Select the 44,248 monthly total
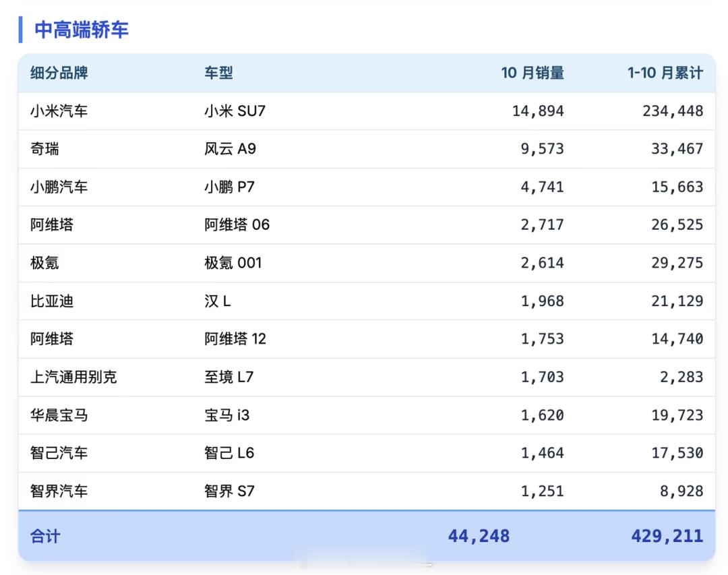This screenshot has width=728, height=575. [479, 537]
